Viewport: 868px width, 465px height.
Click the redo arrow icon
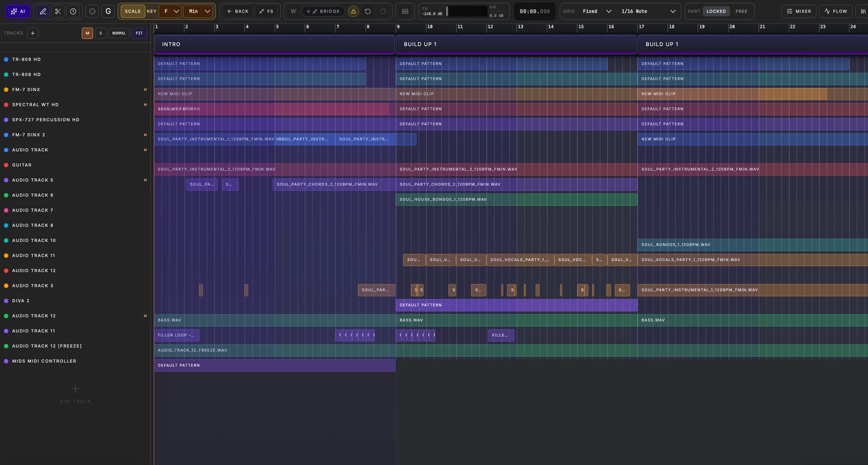pos(383,11)
